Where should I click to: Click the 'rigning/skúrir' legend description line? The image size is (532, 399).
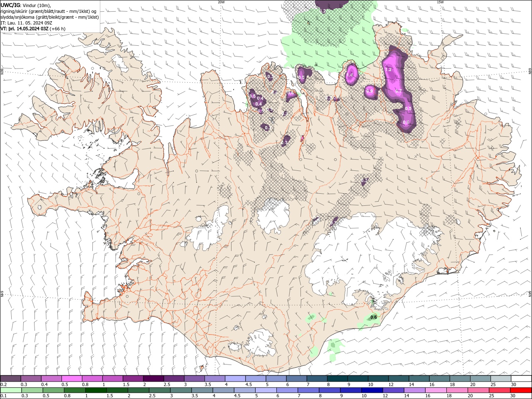click(49, 11)
